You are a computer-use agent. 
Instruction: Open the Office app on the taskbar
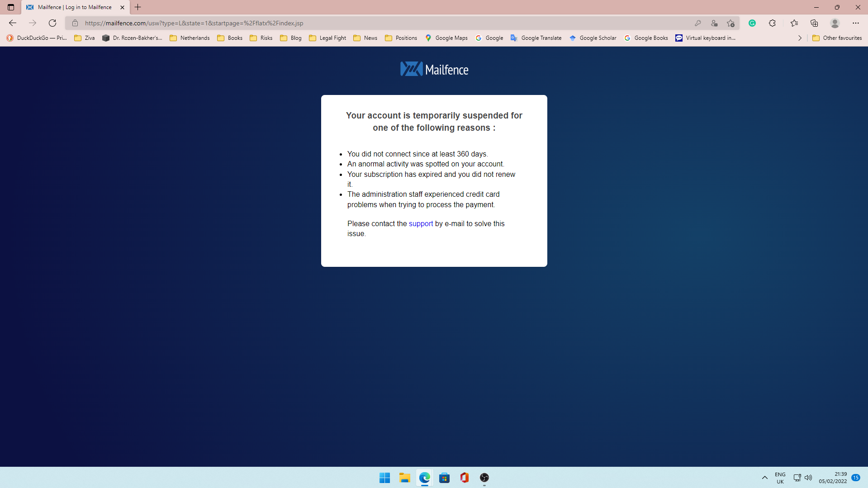tap(465, 478)
